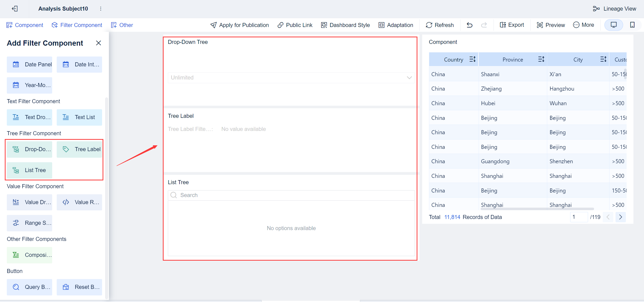This screenshot has height=302, width=644.
Task: Open the More options menu
Action: click(x=584, y=25)
